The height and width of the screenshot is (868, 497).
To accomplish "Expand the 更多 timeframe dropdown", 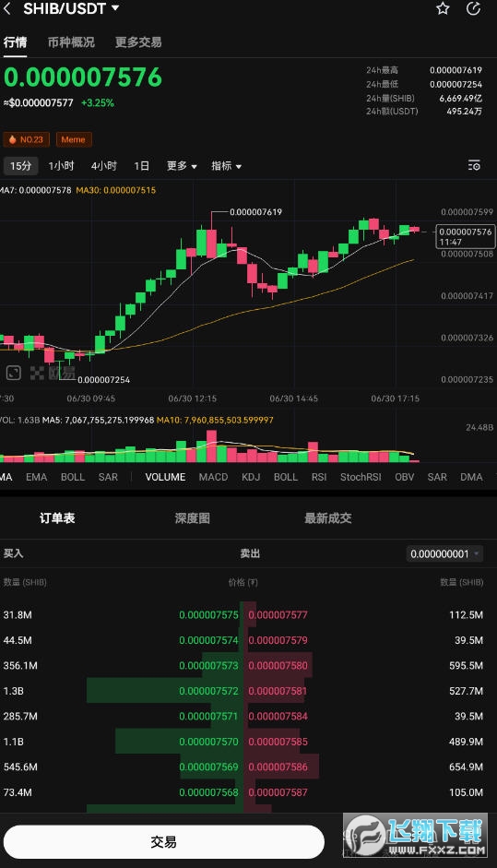I will 182,165.
